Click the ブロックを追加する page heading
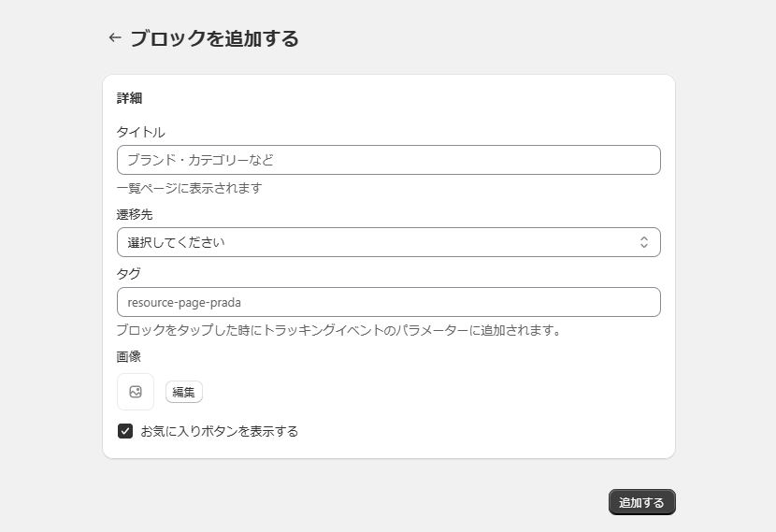776x532 pixels. point(214,38)
